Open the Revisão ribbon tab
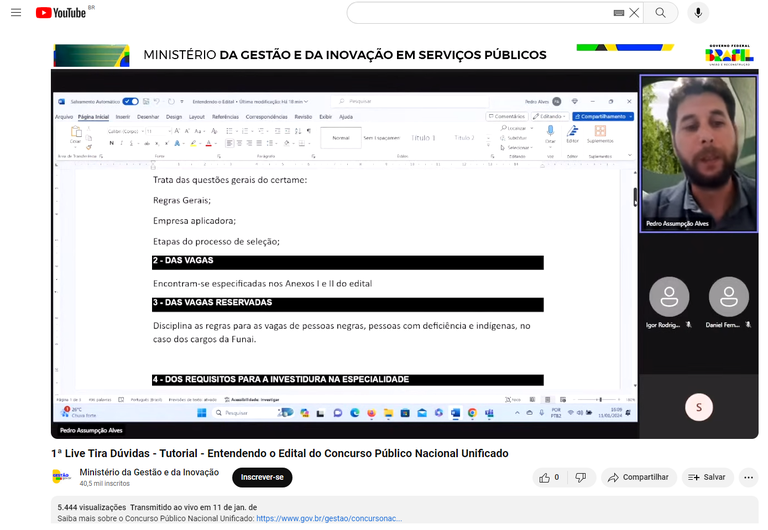This screenshot has width=768, height=530. (303, 117)
